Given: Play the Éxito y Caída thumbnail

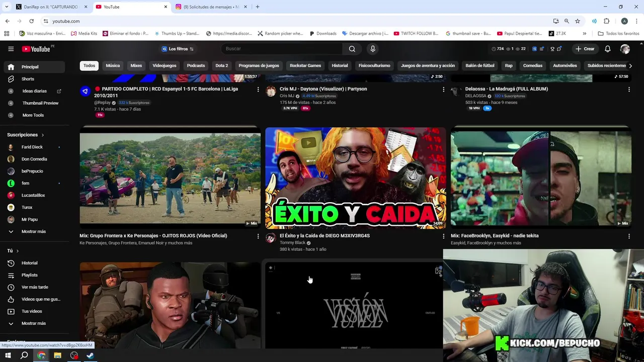Looking at the screenshot, I should (x=356, y=178).
